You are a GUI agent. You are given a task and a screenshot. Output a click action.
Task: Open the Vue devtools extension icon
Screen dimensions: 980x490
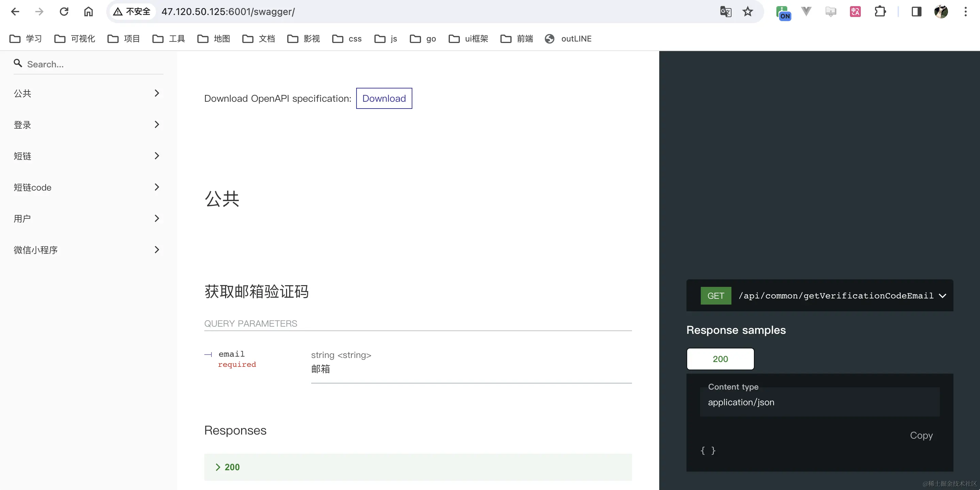[x=806, y=12]
